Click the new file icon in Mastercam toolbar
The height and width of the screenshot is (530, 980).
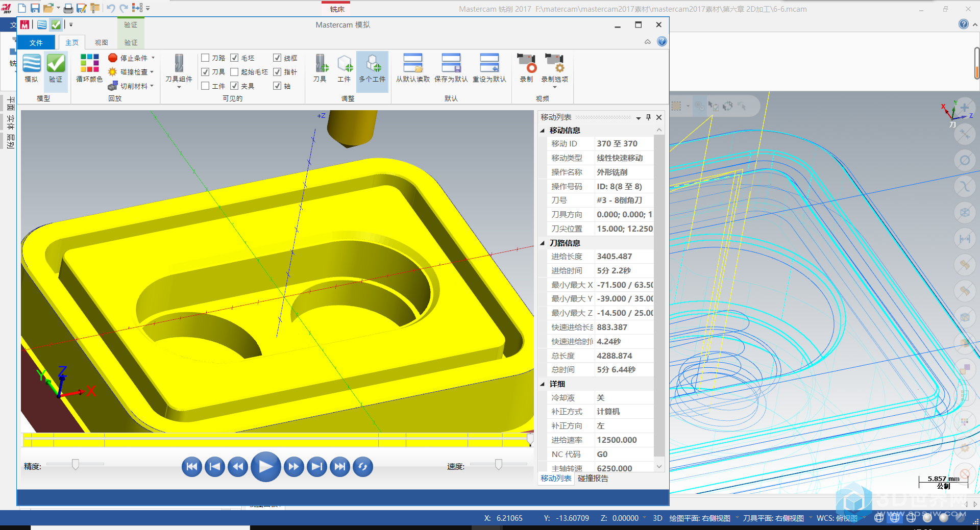coord(22,8)
